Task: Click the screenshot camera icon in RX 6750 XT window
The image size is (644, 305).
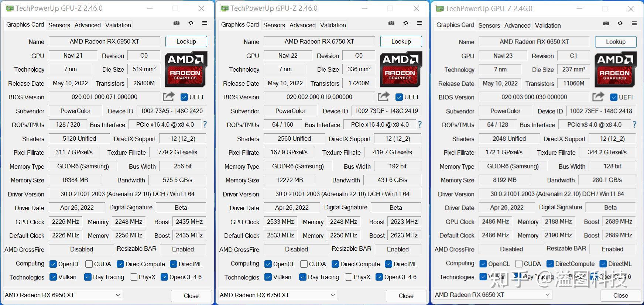Action: click(x=391, y=23)
